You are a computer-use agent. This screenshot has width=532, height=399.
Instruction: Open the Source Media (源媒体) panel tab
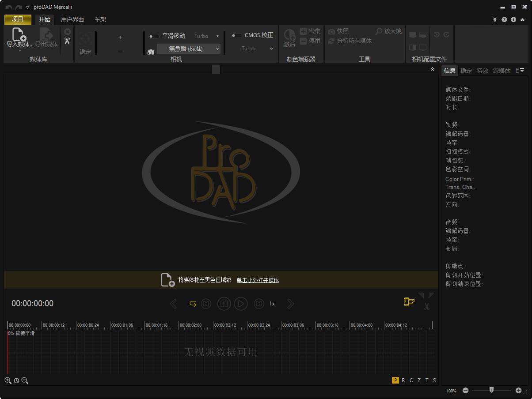502,71
